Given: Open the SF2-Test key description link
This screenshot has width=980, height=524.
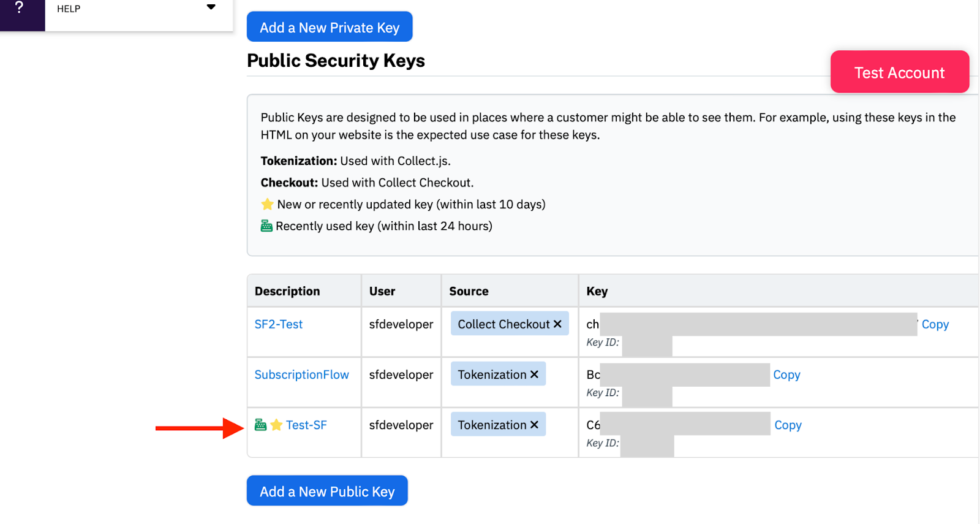Looking at the screenshot, I should click(279, 324).
